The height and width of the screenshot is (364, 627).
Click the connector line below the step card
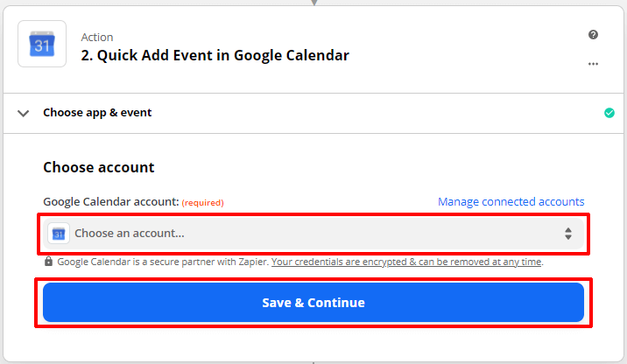(x=313, y=360)
